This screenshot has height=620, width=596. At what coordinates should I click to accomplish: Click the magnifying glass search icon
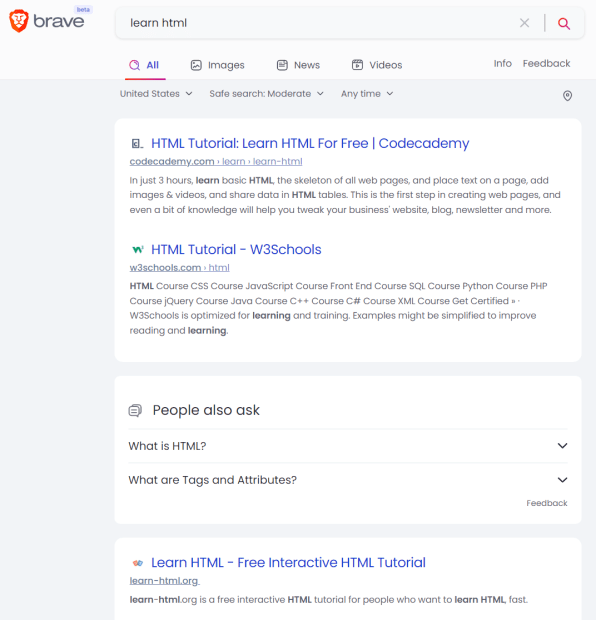click(564, 23)
